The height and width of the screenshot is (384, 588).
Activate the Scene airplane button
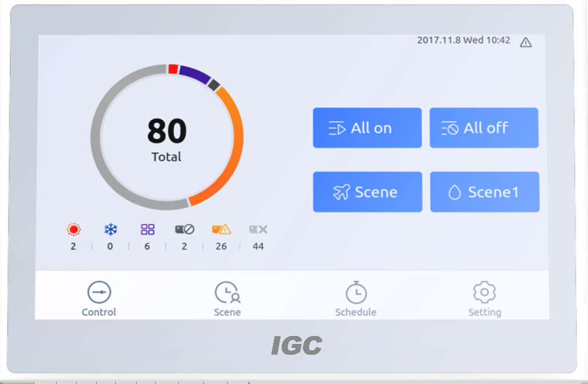(368, 192)
